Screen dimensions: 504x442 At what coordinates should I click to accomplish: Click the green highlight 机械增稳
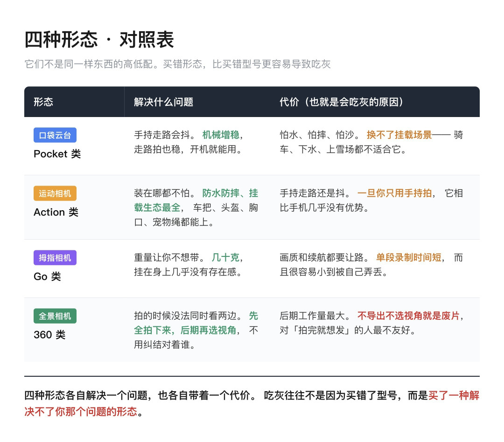click(x=221, y=135)
